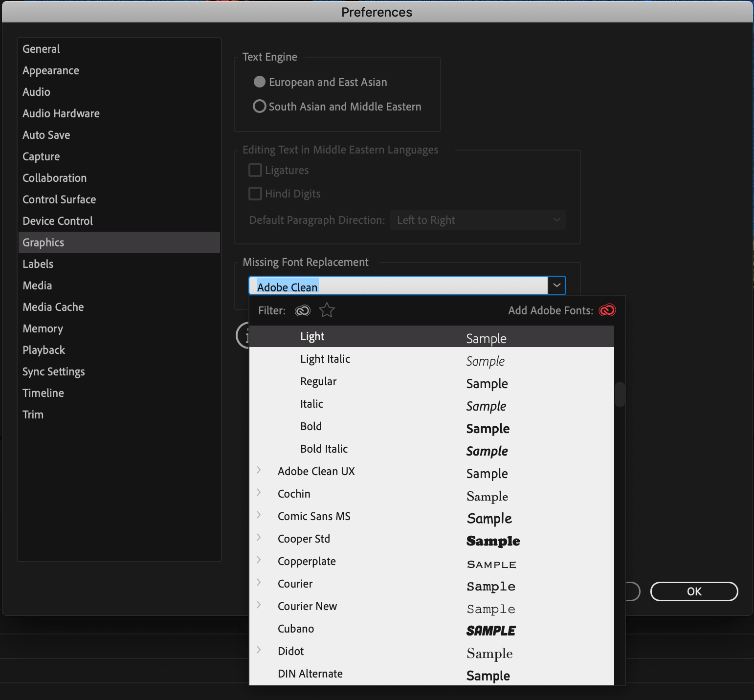Choose the Light font style

(x=432, y=336)
